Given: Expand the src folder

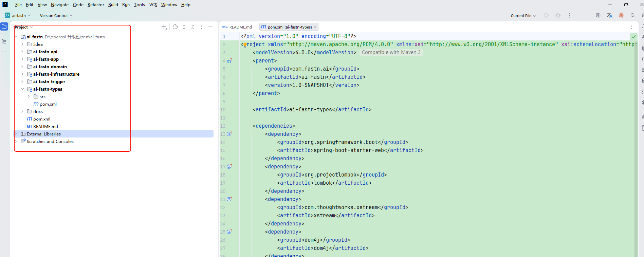Looking at the screenshot, I should 29,96.
